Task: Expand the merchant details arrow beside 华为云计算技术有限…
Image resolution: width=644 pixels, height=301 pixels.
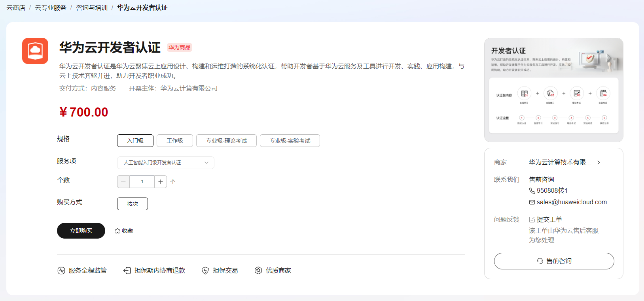Action: click(x=599, y=162)
